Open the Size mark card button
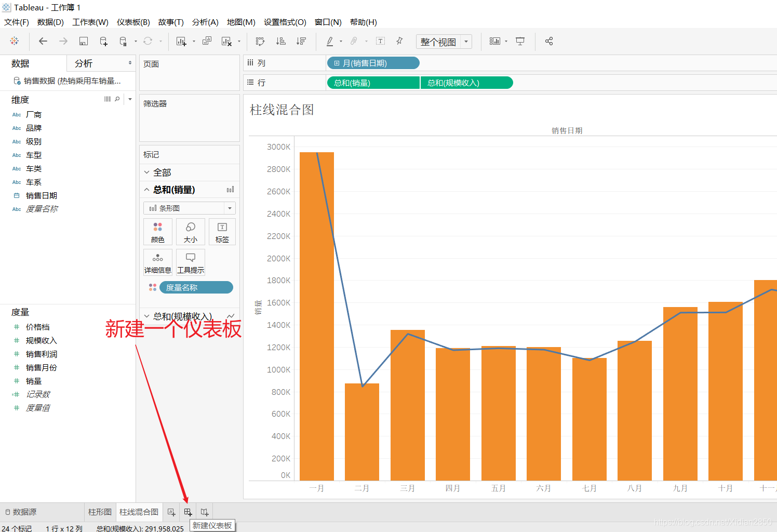Screen dimensions: 777x532 (191, 232)
